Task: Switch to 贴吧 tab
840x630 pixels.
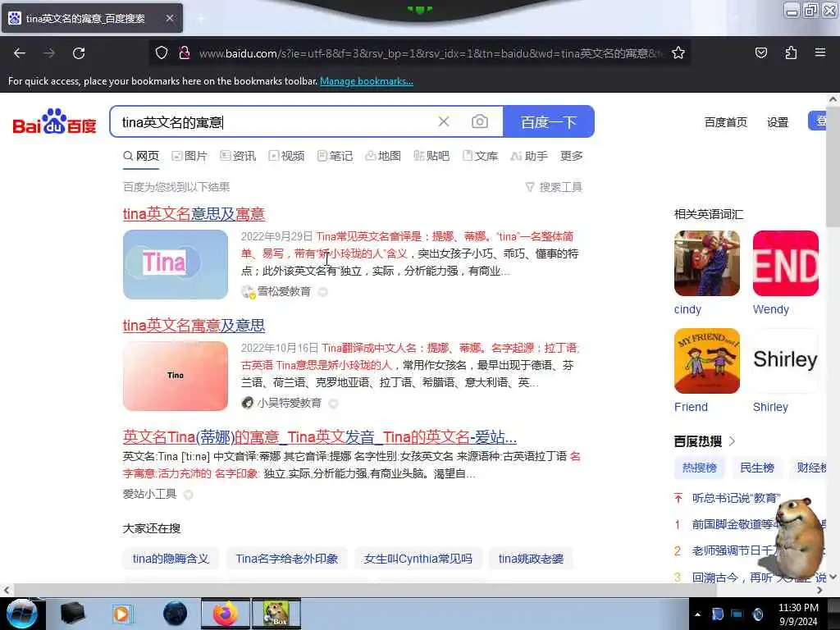Action: 431,156
